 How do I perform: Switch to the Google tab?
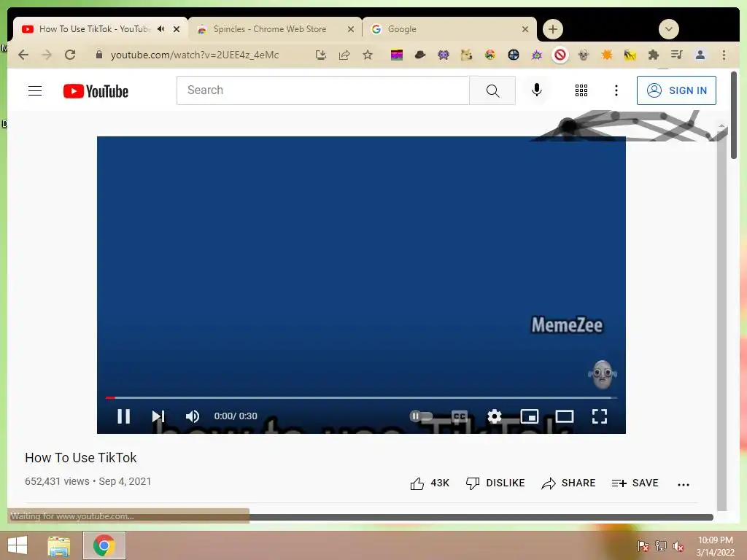[402, 29]
